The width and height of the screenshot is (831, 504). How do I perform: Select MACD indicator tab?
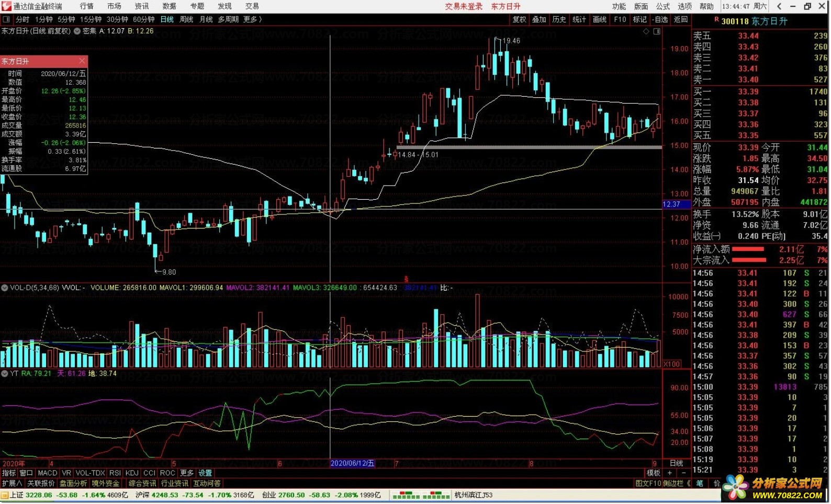coord(48,473)
